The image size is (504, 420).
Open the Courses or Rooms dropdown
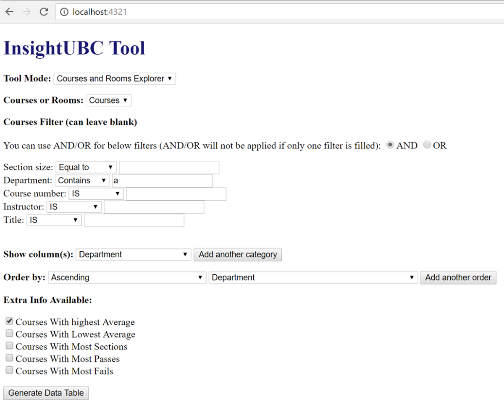108,100
